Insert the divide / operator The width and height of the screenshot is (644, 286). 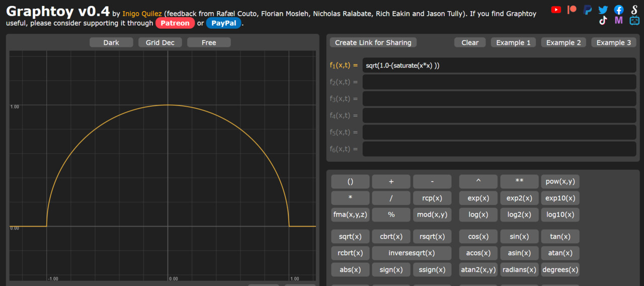(x=391, y=198)
